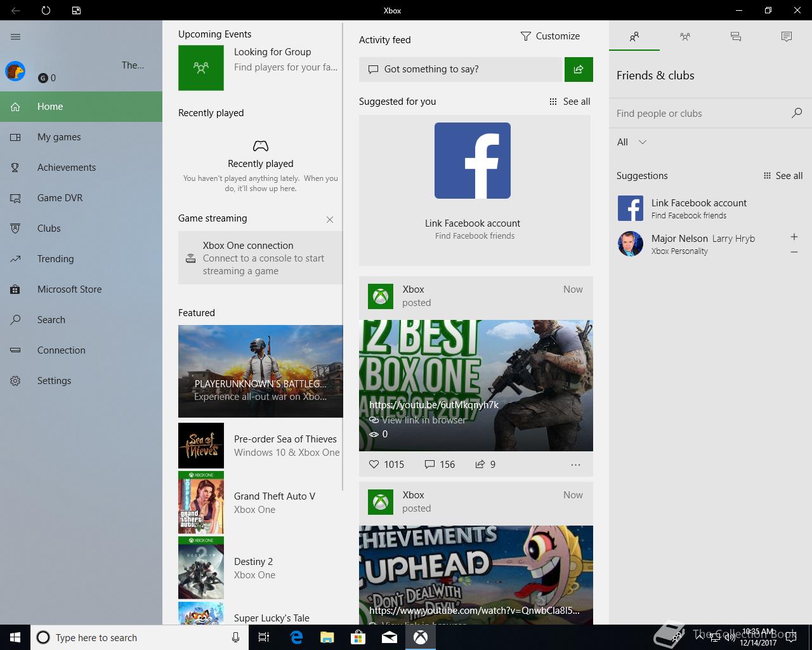812x650 pixels.
Task: Open Achievements in sidebar
Action: pyautogui.click(x=81, y=168)
